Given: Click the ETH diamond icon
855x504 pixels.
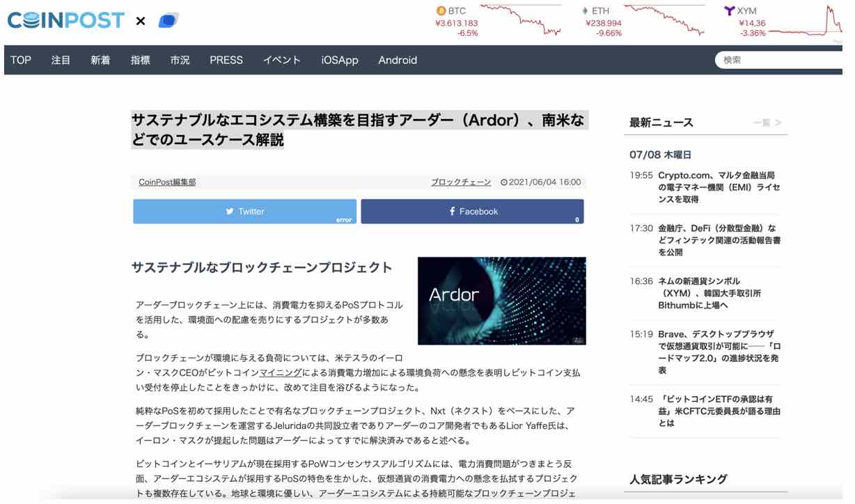Looking at the screenshot, I should click(x=584, y=10).
